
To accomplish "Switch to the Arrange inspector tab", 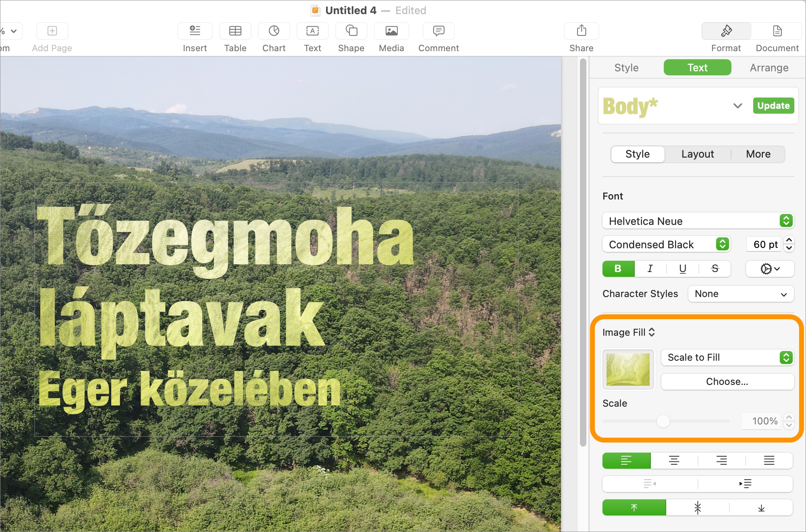I will click(x=769, y=68).
